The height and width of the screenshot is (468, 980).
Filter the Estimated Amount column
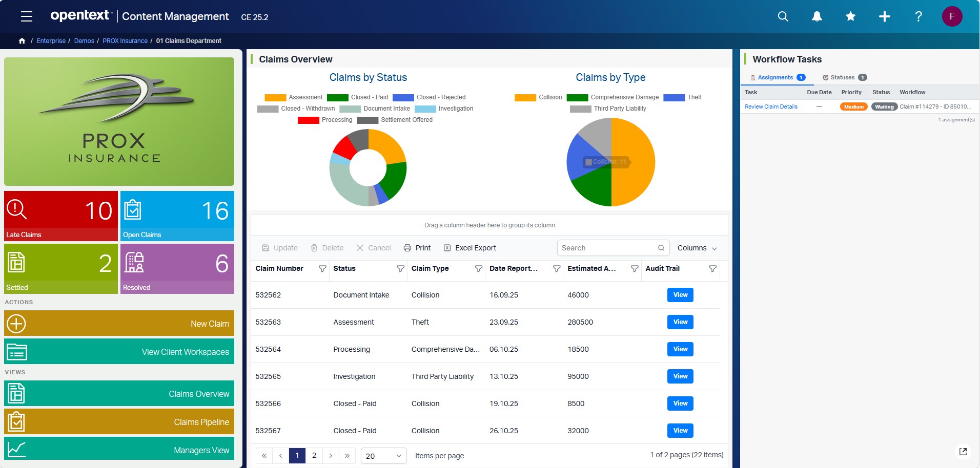[635, 269]
